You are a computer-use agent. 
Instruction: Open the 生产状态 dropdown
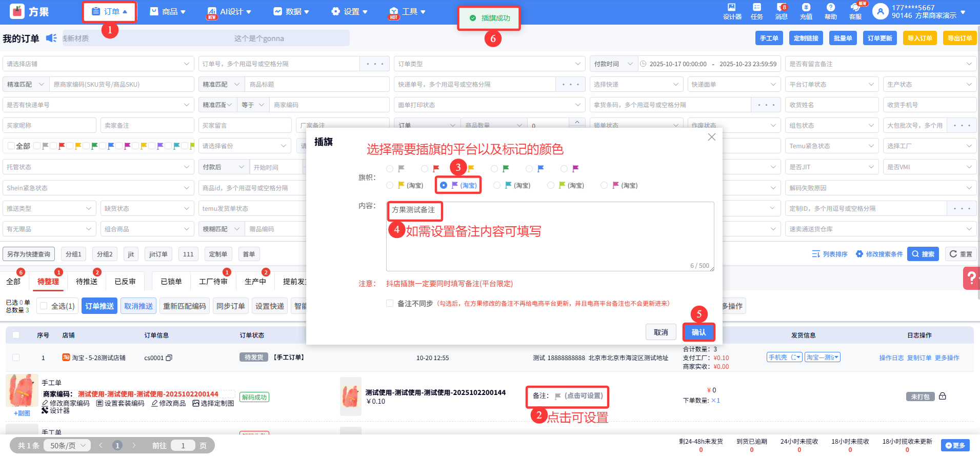(930, 84)
